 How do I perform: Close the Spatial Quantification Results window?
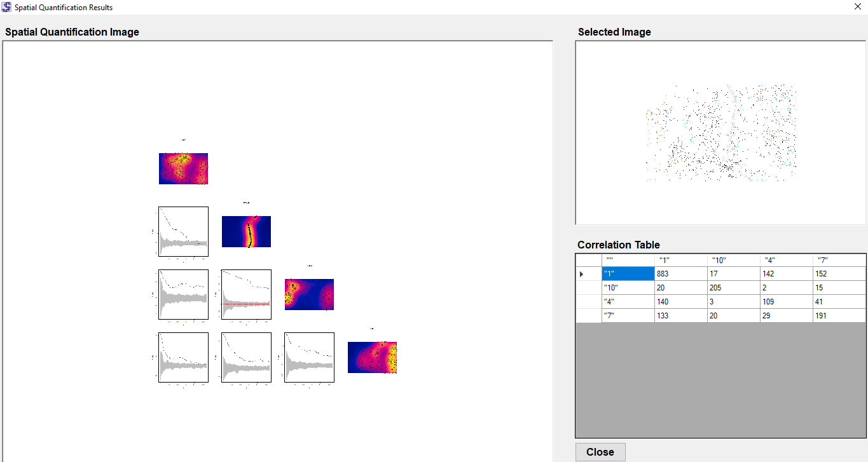(x=857, y=7)
